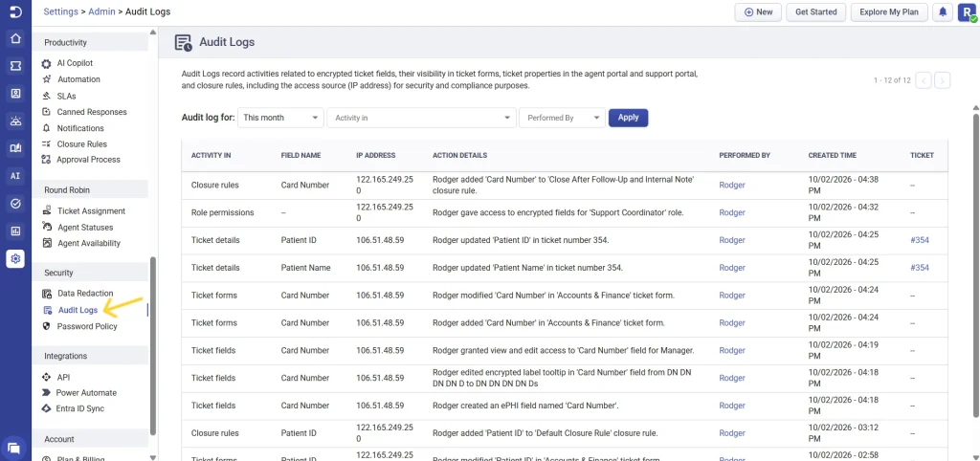980x461 pixels.
Task: Go to next page of audit logs
Action: coord(943,80)
